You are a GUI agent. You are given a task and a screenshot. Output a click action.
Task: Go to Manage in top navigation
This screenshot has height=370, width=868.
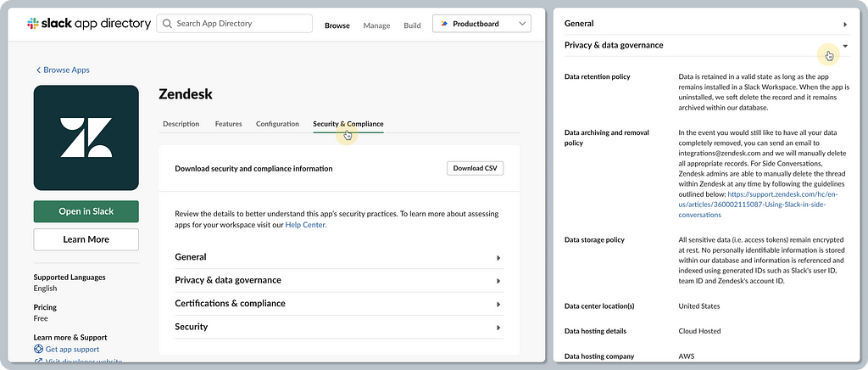click(x=376, y=25)
